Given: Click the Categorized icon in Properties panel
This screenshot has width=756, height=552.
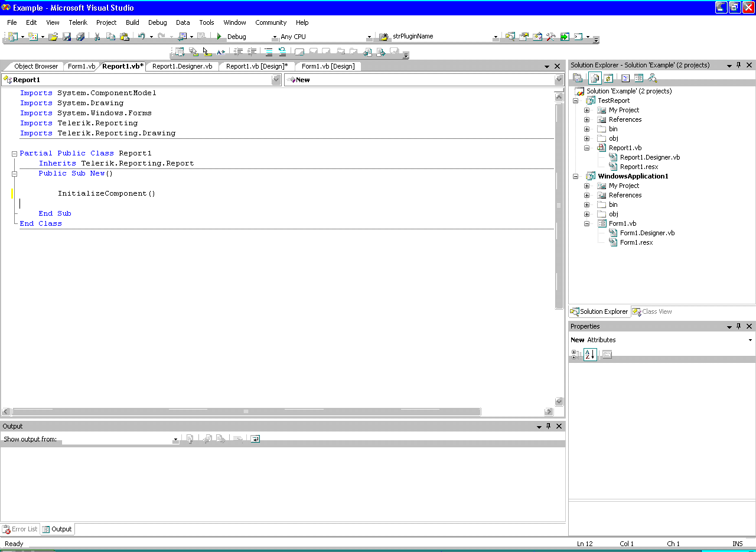Looking at the screenshot, I should click(x=576, y=355).
